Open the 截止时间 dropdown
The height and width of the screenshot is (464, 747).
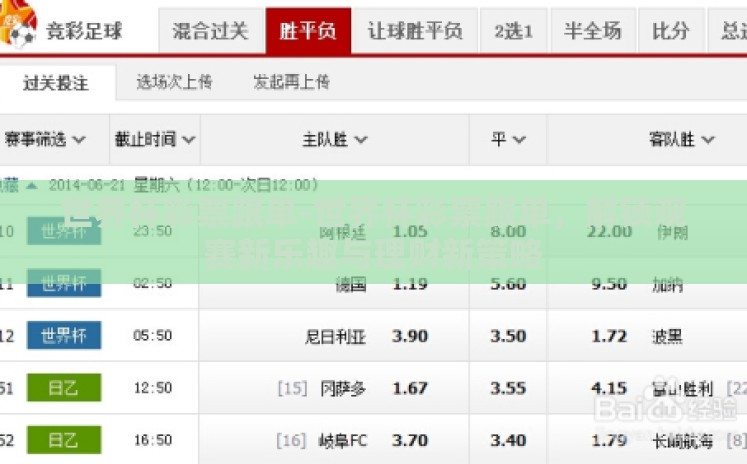click(x=155, y=140)
